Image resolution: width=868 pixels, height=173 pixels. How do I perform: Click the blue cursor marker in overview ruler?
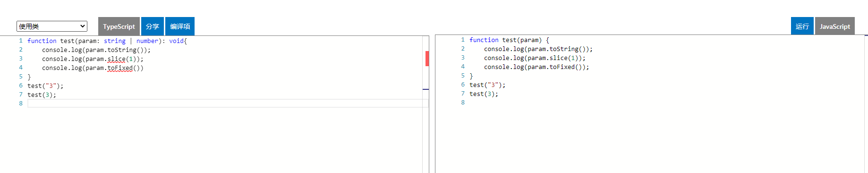pyautogui.click(x=425, y=89)
